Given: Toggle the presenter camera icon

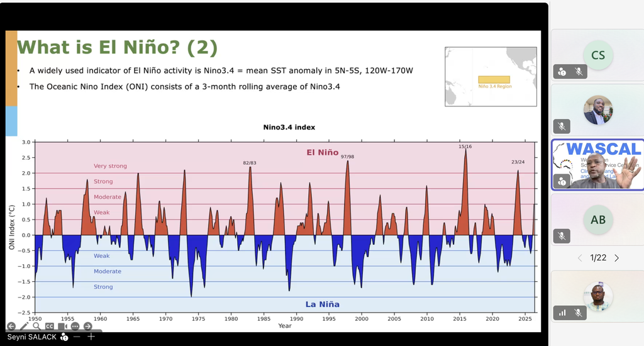Looking at the screenshot, I should (62, 326).
